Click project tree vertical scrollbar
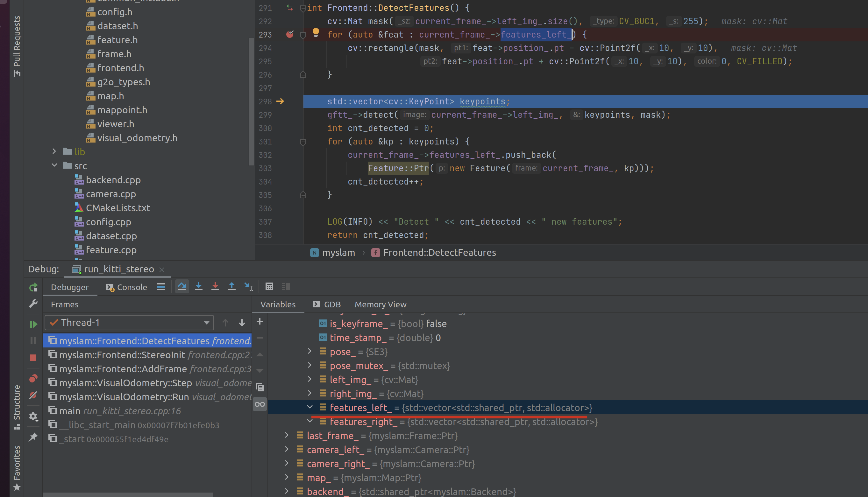Screen dimensions: 868x497 (x=252, y=101)
